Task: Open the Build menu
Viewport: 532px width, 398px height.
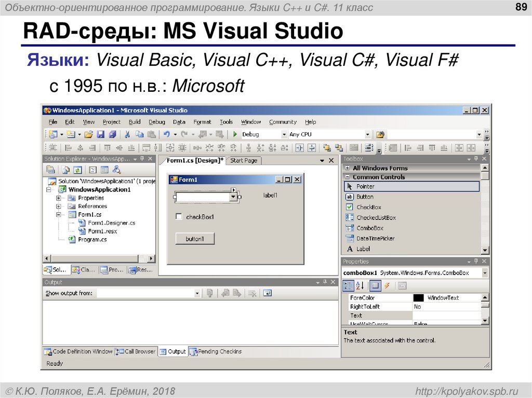Action: 135,122
